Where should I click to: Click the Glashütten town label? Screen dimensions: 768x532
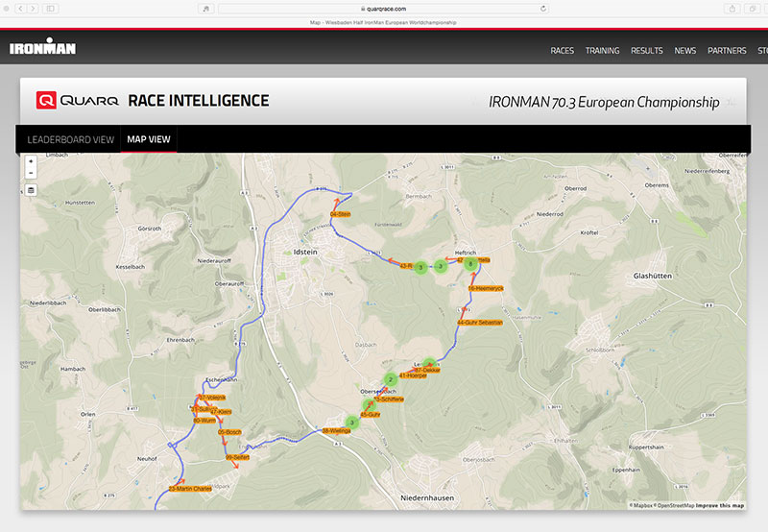tap(653, 276)
